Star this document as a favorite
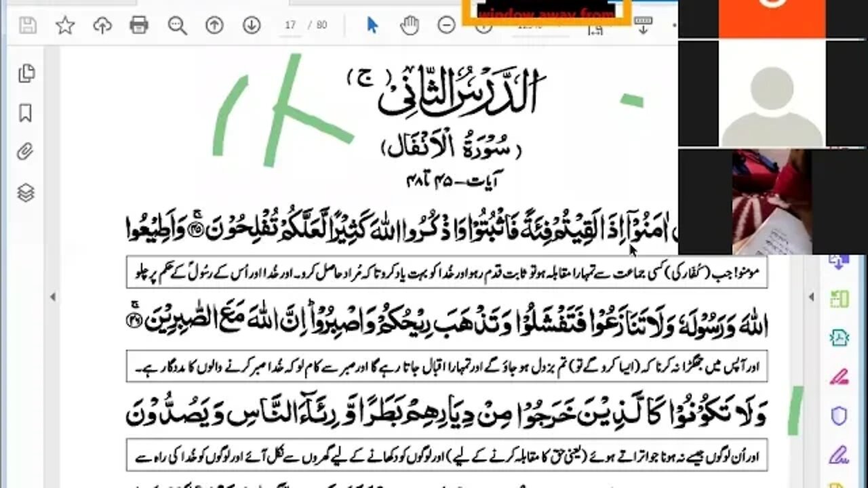Image resolution: width=868 pixels, height=488 pixels. click(65, 26)
